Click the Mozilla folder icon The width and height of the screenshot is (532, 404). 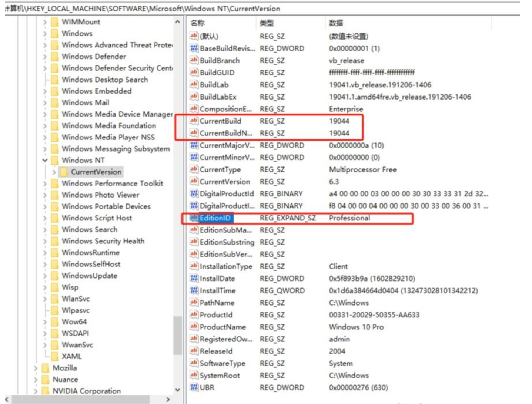coord(46,368)
